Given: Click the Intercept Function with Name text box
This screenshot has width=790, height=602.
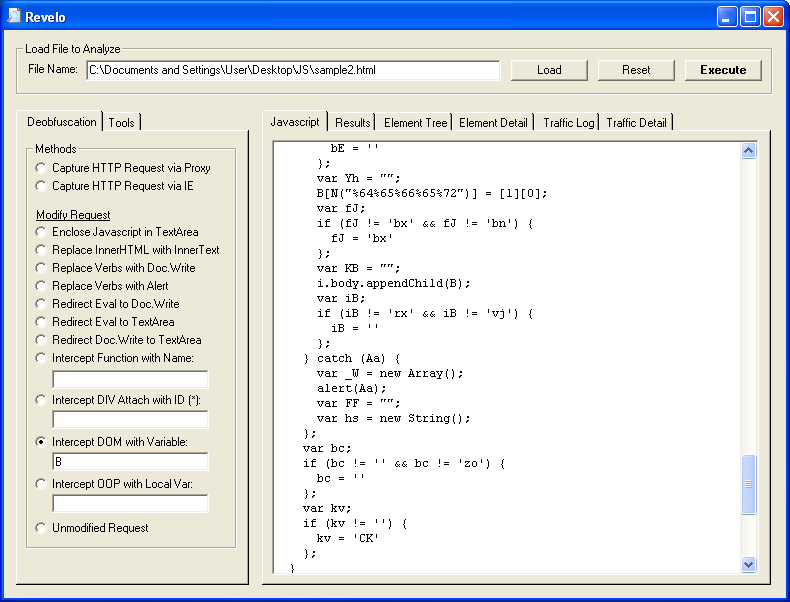Looking at the screenshot, I should pyautogui.click(x=130, y=379).
